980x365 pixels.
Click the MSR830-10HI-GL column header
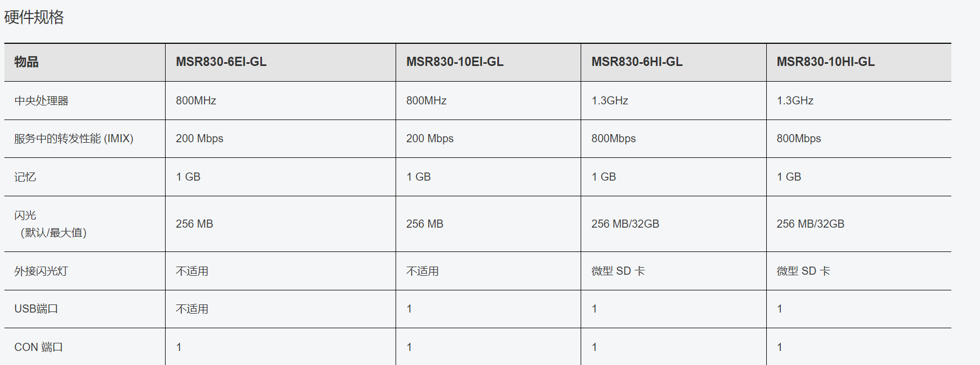pyautogui.click(x=825, y=62)
